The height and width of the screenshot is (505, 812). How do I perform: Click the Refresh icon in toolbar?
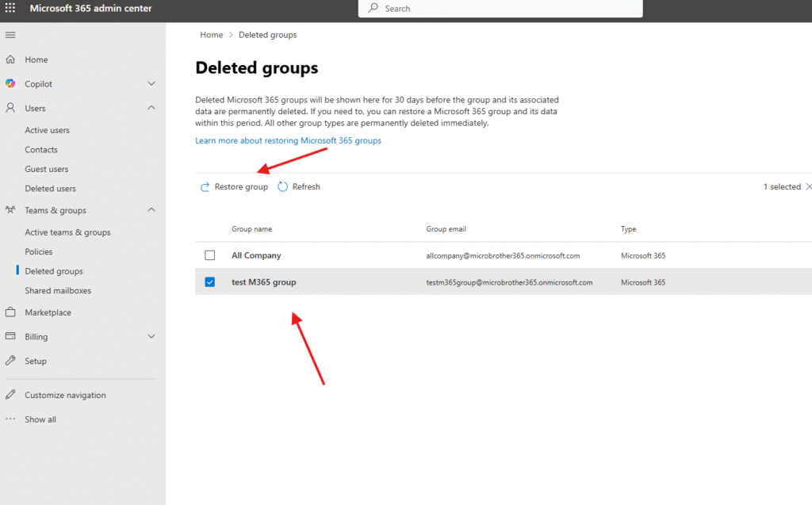point(283,187)
